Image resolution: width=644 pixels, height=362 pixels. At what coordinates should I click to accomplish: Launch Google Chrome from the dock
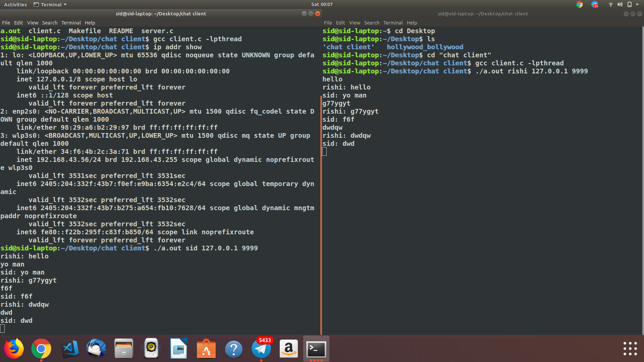pyautogui.click(x=41, y=349)
